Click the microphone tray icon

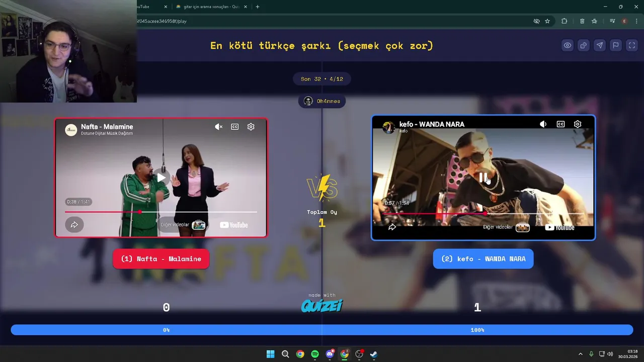(591, 354)
